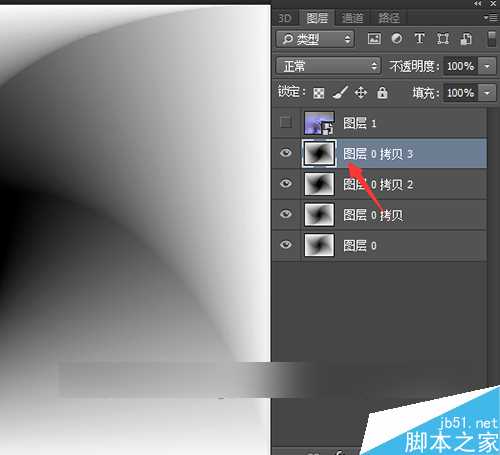The width and height of the screenshot is (500, 455).
Task: Lock transparent pixels icon
Action: pos(318,93)
